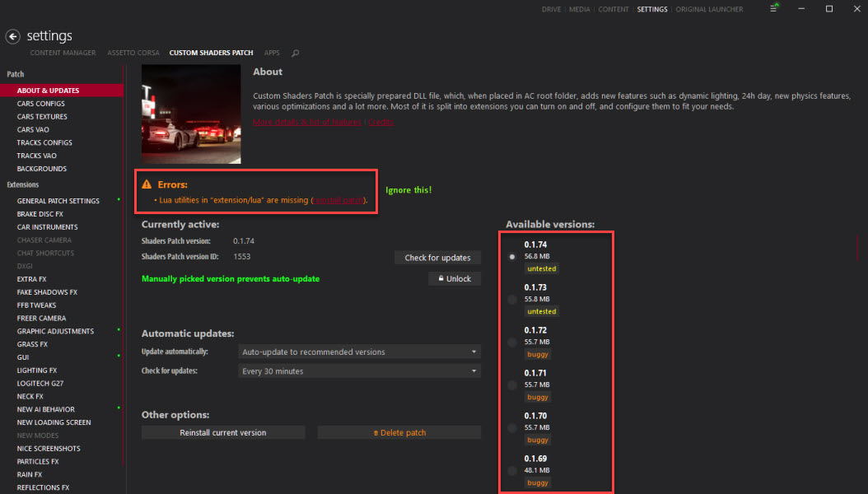The image size is (868, 494).
Task: Switch to the ASSETTO CORSA tab
Action: [x=133, y=52]
